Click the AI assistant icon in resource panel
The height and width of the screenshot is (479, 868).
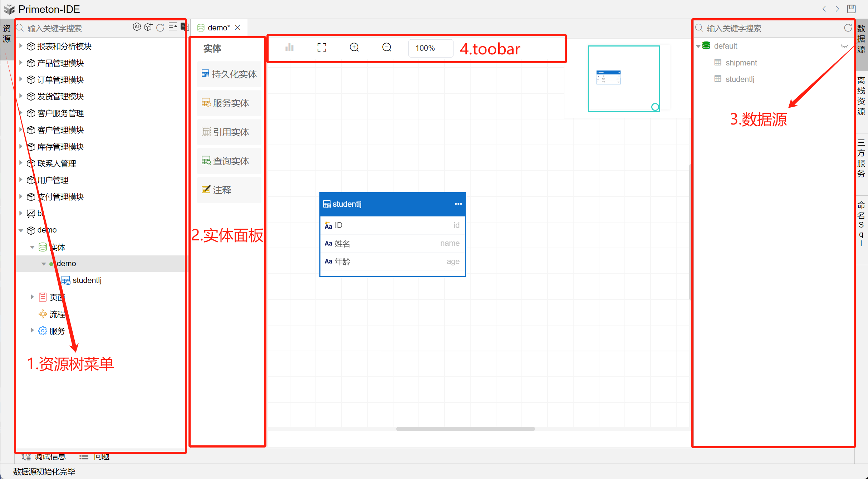tap(137, 27)
